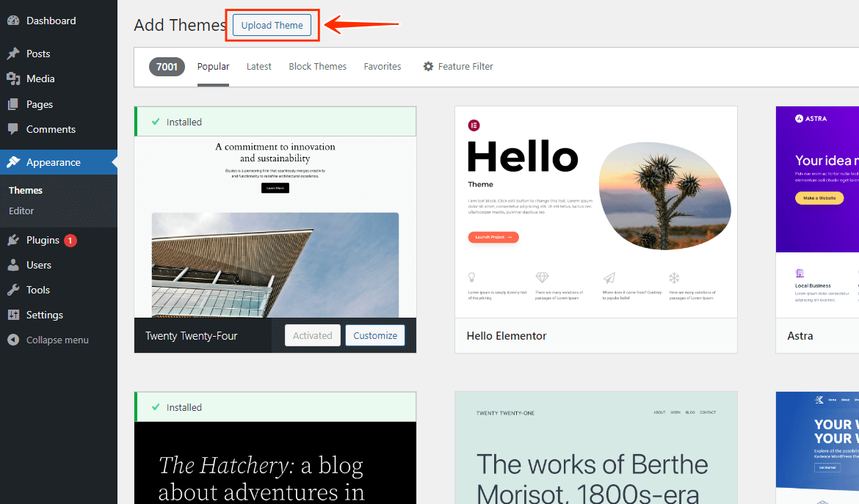Open the Editor submenu item
This screenshot has height=504, width=859.
point(21,211)
